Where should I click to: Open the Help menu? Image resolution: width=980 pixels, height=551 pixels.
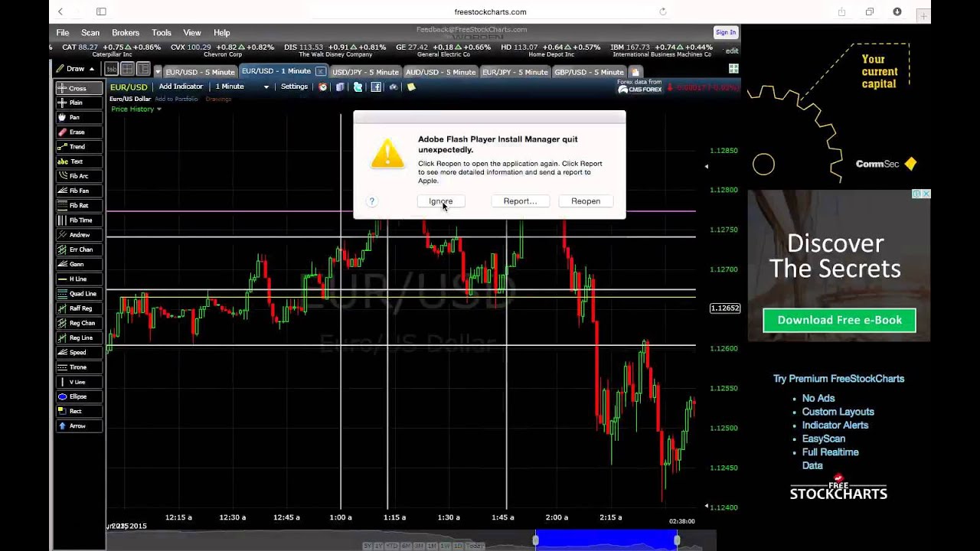[x=222, y=33]
